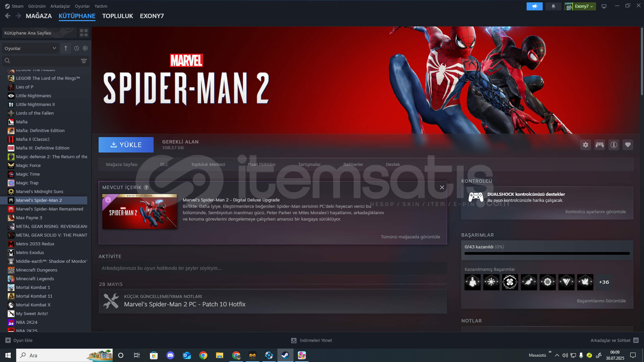Click Oyun Ekle plus icon
The height and width of the screenshot is (362, 644).
click(x=8, y=340)
